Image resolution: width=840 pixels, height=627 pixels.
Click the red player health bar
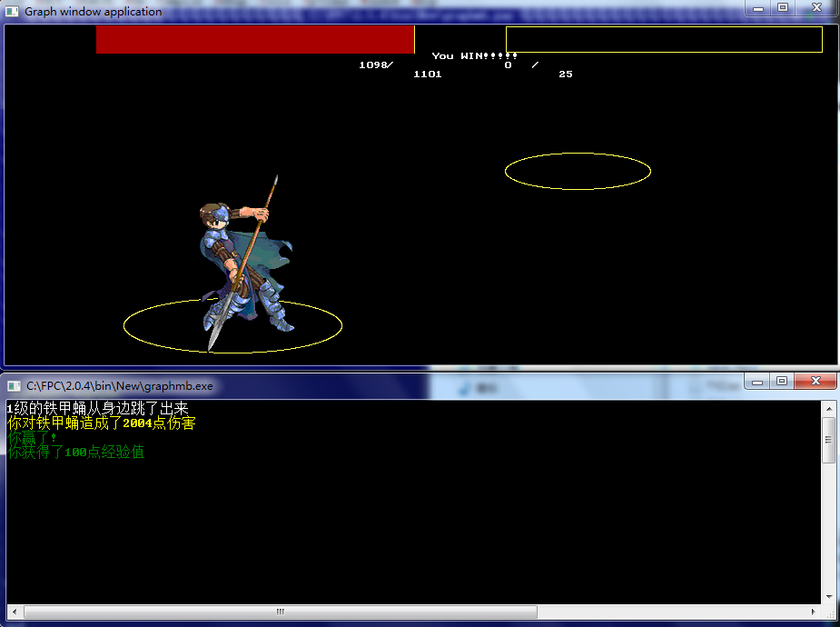(255, 39)
